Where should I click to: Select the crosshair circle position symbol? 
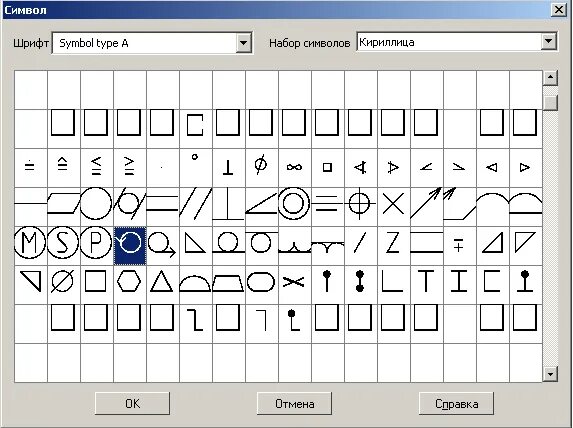(360, 203)
